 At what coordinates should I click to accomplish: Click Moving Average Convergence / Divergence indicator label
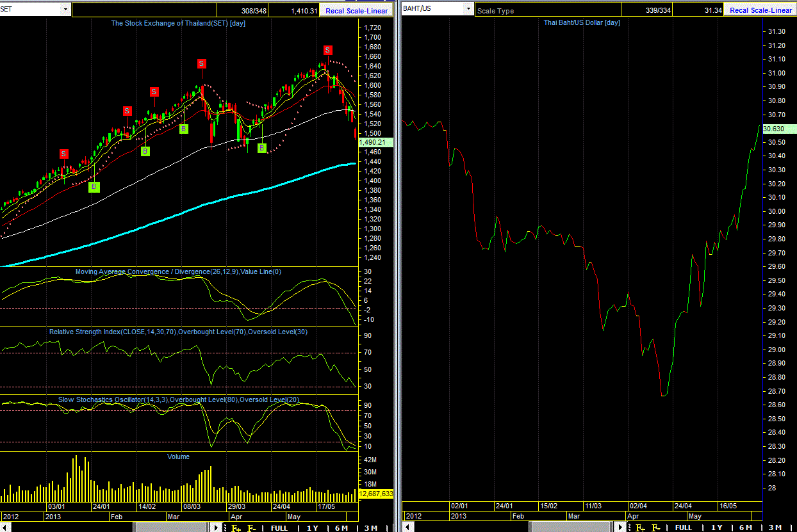(178, 271)
